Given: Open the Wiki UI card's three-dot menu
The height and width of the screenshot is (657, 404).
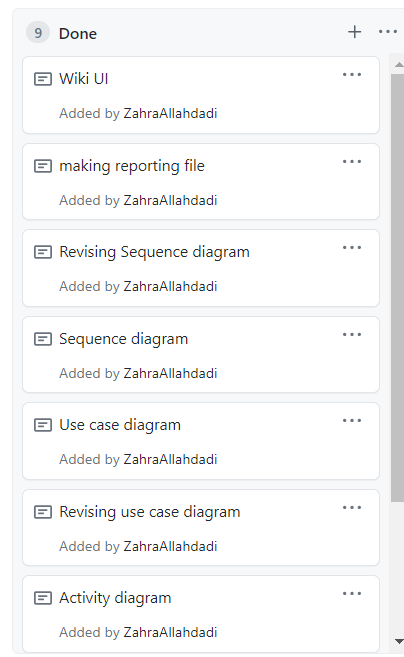Looking at the screenshot, I should 352,75.
